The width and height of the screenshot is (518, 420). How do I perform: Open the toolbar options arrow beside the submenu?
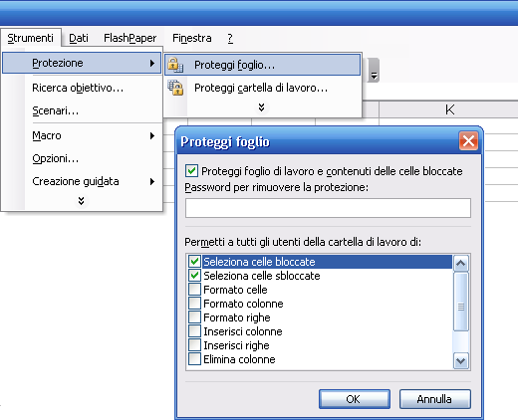tap(374, 70)
